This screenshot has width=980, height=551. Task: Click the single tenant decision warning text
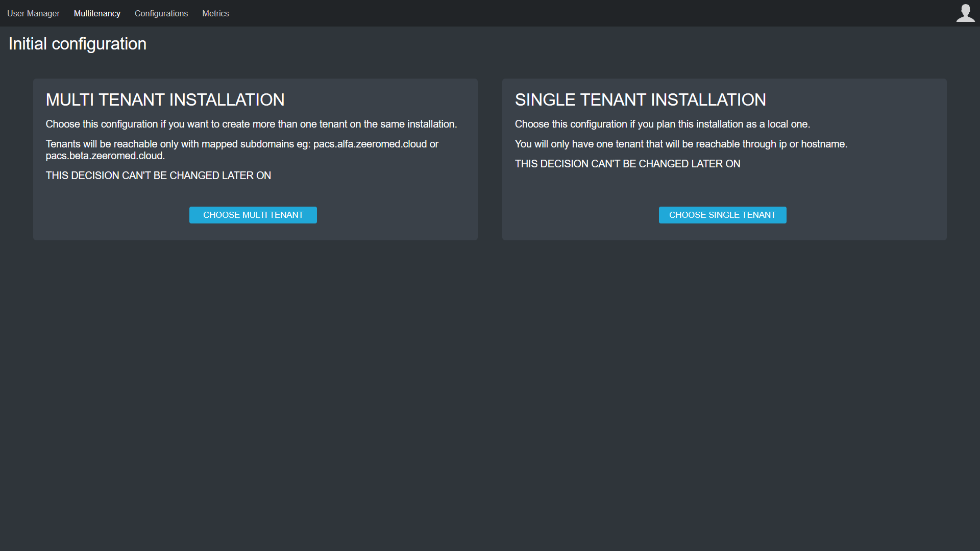click(x=627, y=164)
